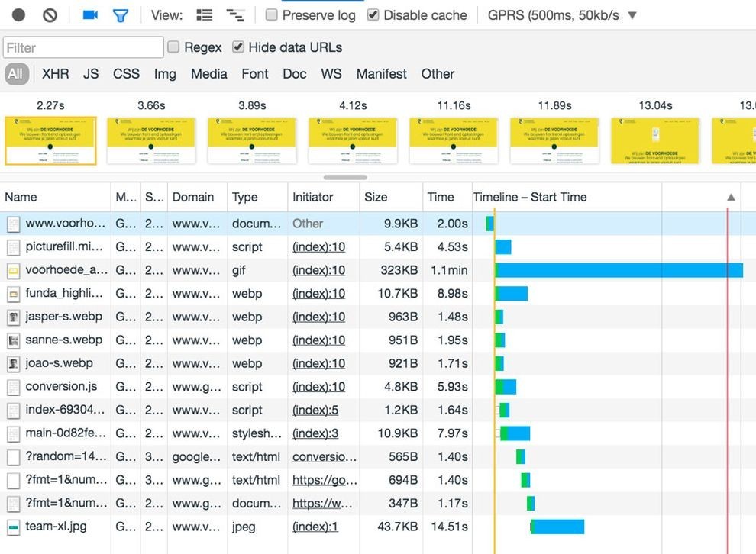This screenshot has height=554, width=756.
Task: Uncheck Hide data URLs
Action: tap(237, 47)
